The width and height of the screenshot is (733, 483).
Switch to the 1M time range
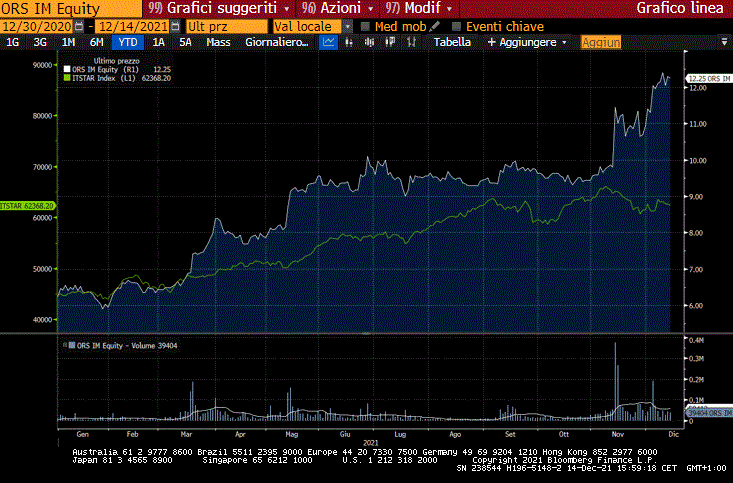click(x=68, y=42)
